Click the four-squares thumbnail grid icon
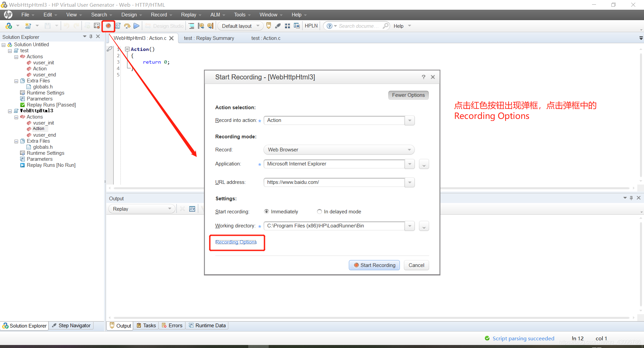 (x=287, y=26)
